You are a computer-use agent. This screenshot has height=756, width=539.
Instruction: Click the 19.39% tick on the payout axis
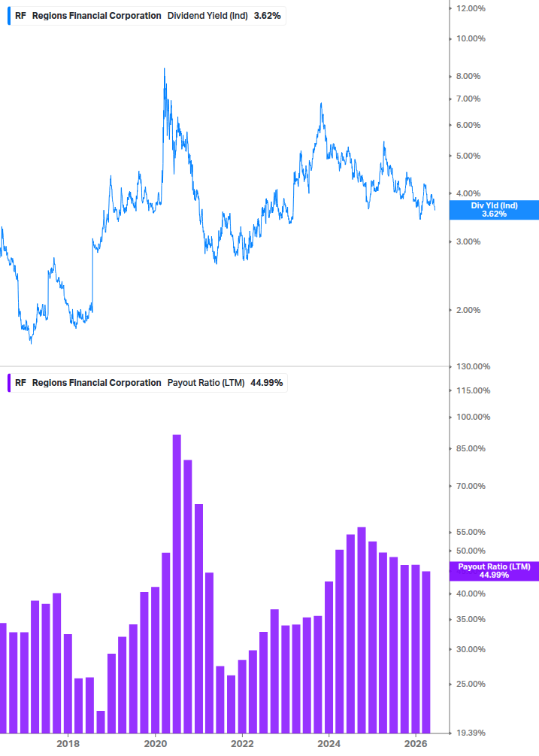(x=471, y=733)
